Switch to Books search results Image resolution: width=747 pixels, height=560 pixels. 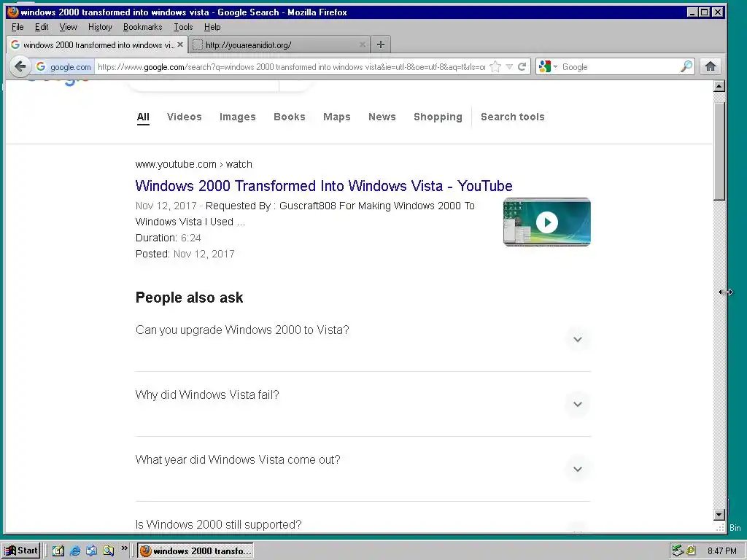[289, 117]
